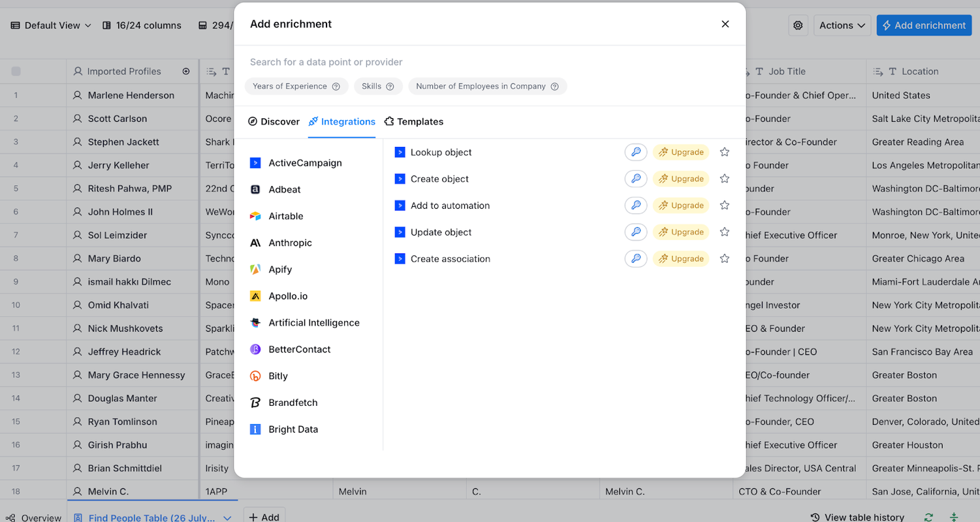Image resolution: width=980 pixels, height=522 pixels.
Task: Click the key icon beside Update object
Action: click(635, 232)
